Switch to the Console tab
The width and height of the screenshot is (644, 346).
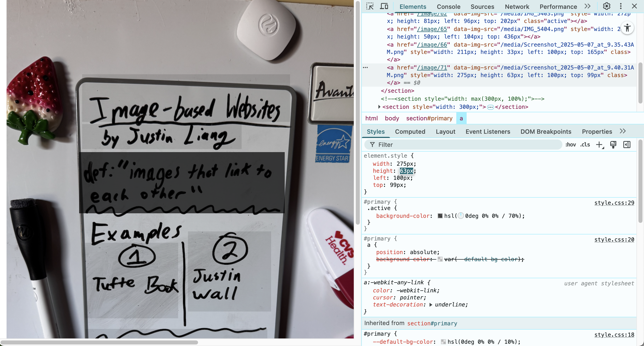pyautogui.click(x=448, y=7)
